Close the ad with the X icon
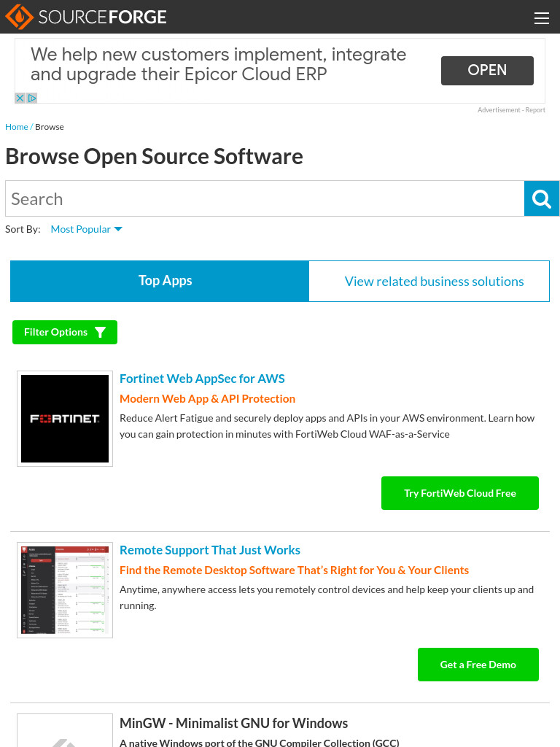 [x=20, y=98]
